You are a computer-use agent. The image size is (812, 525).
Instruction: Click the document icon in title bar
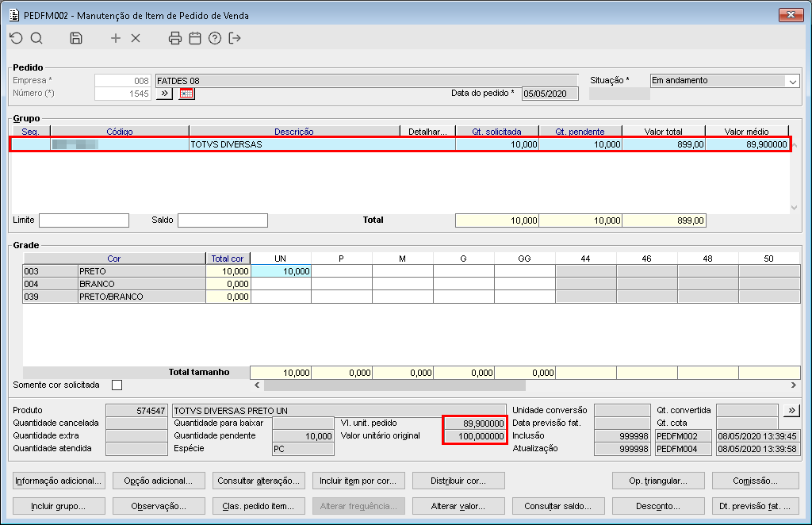[14, 15]
